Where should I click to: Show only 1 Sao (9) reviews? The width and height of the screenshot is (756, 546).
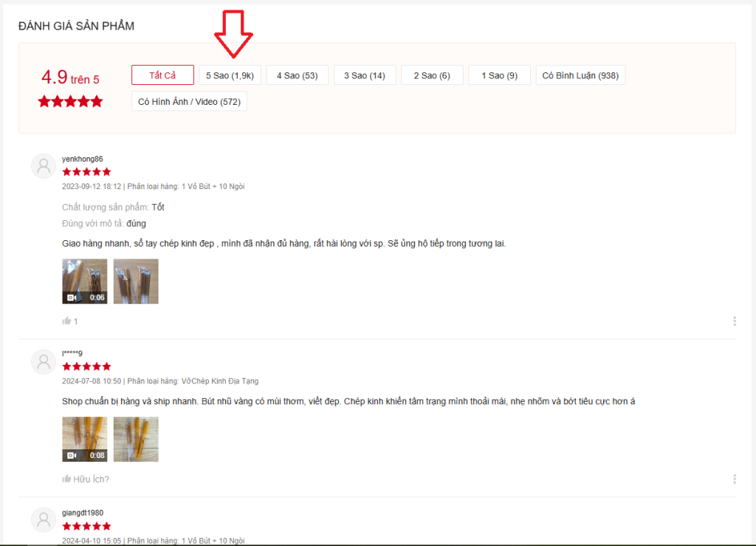coord(499,75)
